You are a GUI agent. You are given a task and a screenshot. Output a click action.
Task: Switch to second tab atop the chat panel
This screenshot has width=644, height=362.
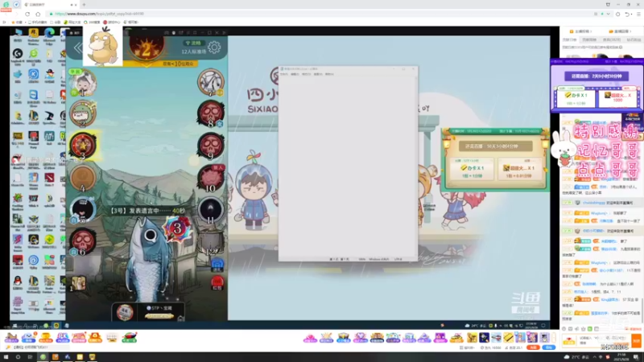click(589, 39)
